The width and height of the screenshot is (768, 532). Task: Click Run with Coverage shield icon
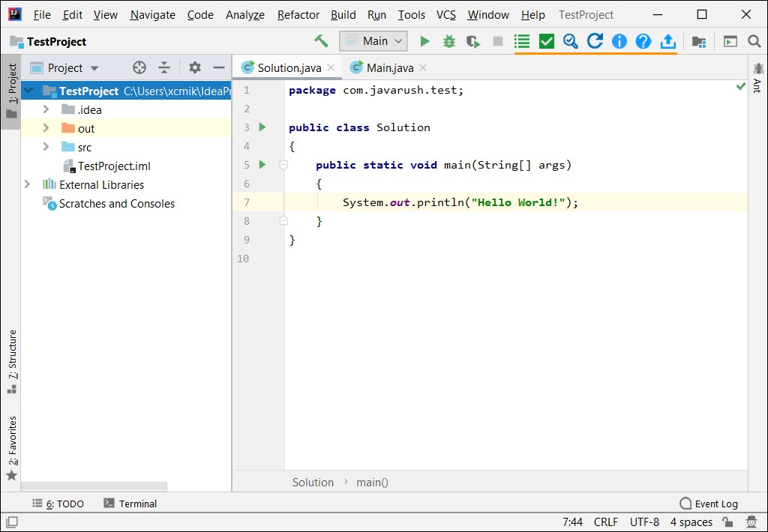click(472, 42)
